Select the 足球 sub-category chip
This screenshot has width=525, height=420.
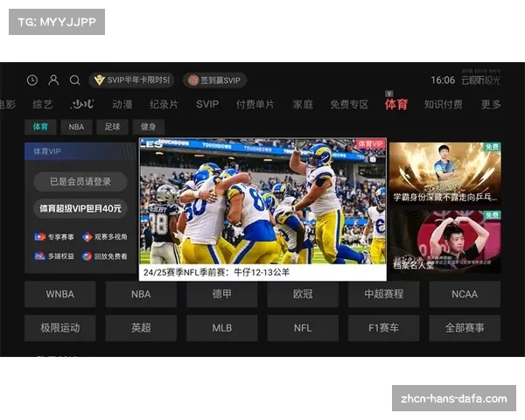[x=112, y=127]
